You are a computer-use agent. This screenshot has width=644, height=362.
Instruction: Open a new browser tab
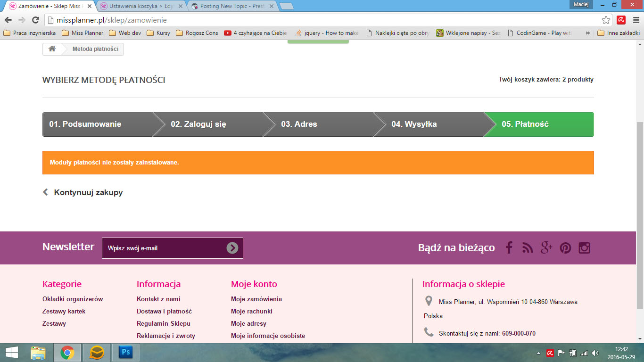coord(287,7)
